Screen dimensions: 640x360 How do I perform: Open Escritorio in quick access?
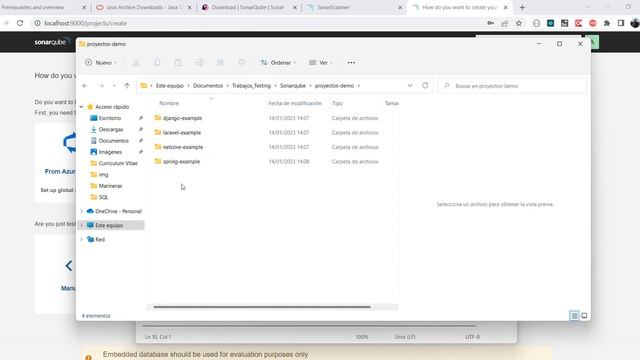point(109,118)
